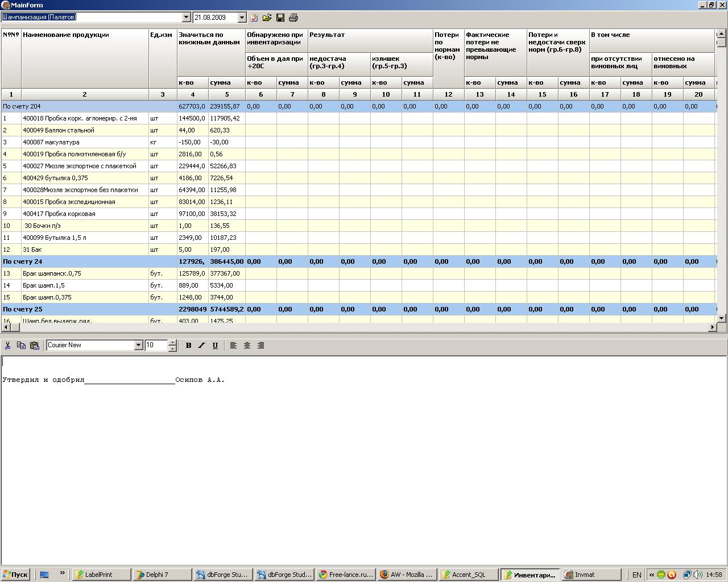Toggle underline formatting

[x=215, y=345]
